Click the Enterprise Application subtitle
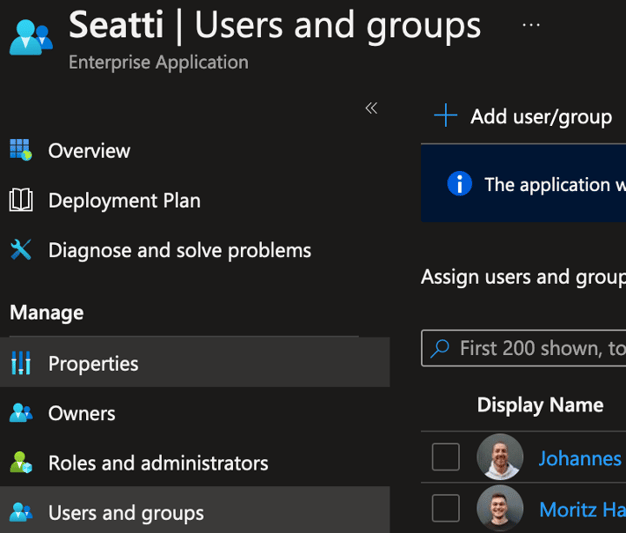Screen dimensions: 626x533 click(158, 63)
